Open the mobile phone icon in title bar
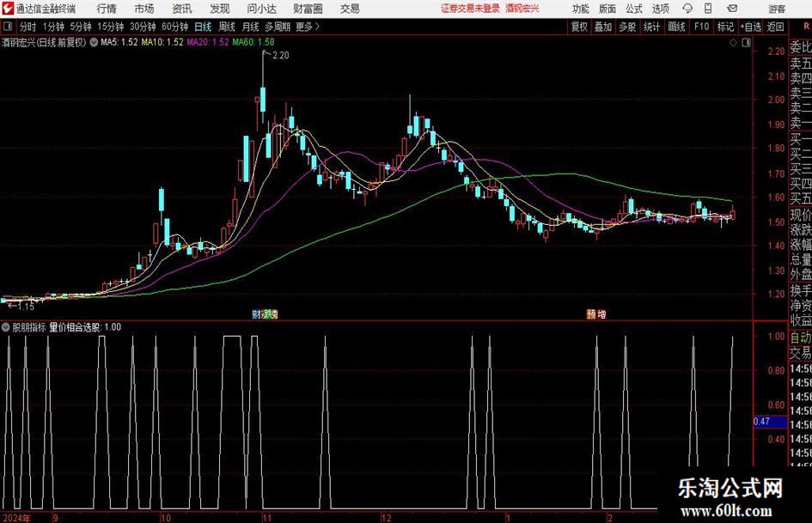 pos(708,9)
